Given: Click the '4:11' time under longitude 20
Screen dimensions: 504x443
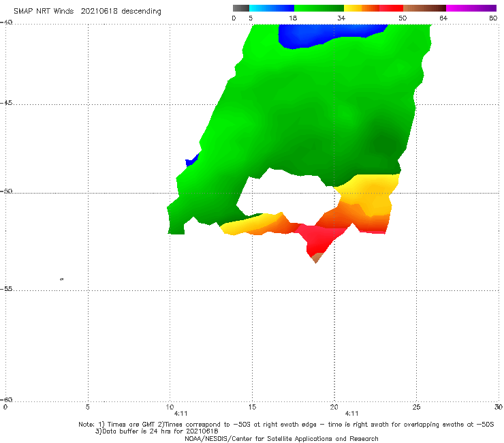Looking at the screenshot, I should pyautogui.click(x=352, y=414).
